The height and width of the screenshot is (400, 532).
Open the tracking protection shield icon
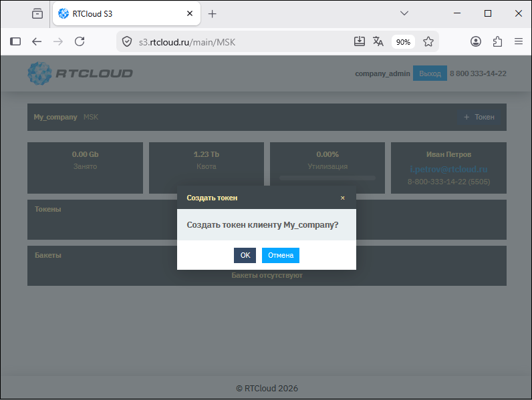point(127,42)
